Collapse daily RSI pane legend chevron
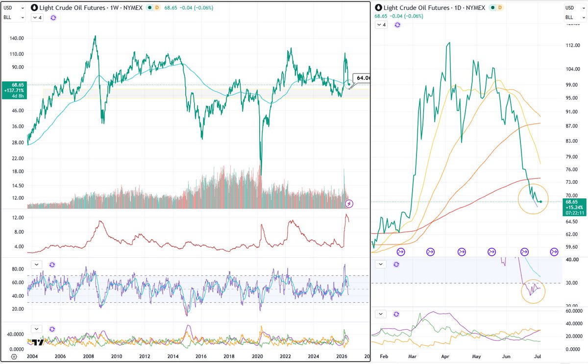 (381, 264)
